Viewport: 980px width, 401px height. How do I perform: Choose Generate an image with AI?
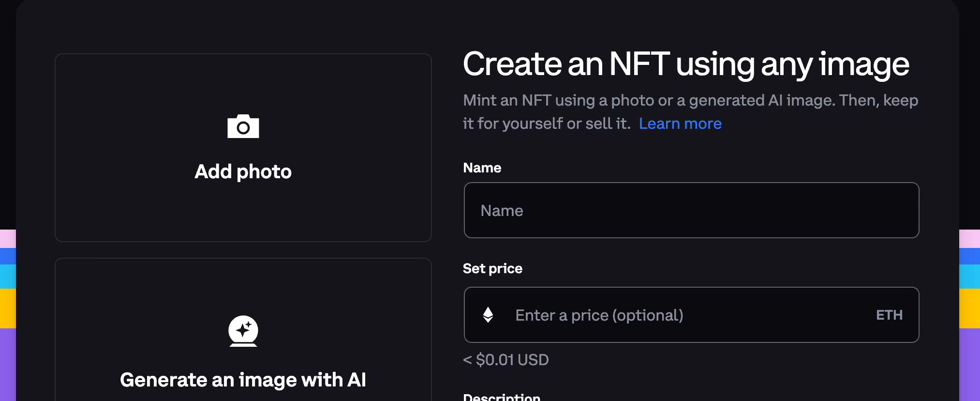tap(243, 380)
